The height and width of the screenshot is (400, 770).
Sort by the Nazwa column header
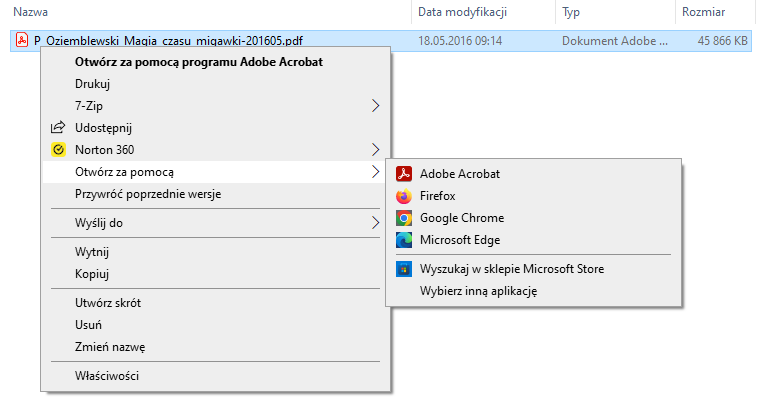tap(30, 12)
